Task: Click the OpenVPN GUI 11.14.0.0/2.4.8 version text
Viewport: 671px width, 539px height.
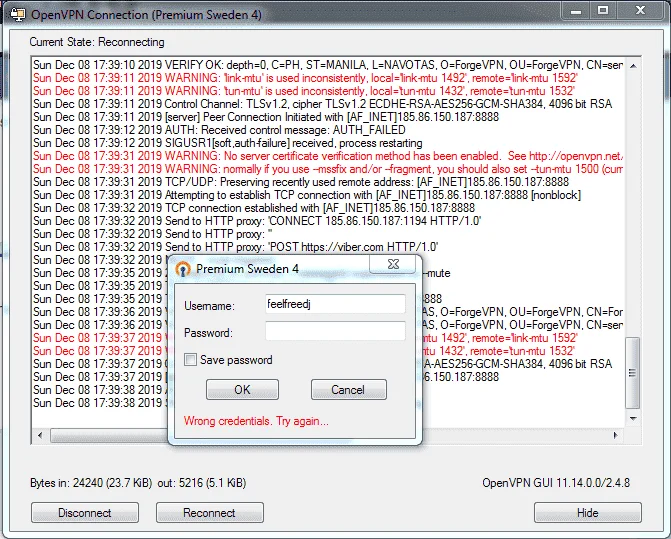Action: coord(556,483)
